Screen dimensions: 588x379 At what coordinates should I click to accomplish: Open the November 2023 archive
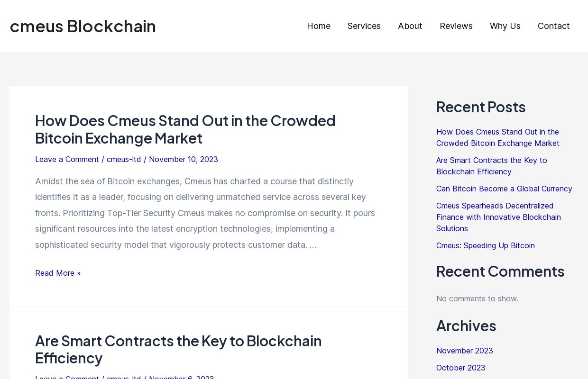pyautogui.click(x=464, y=351)
